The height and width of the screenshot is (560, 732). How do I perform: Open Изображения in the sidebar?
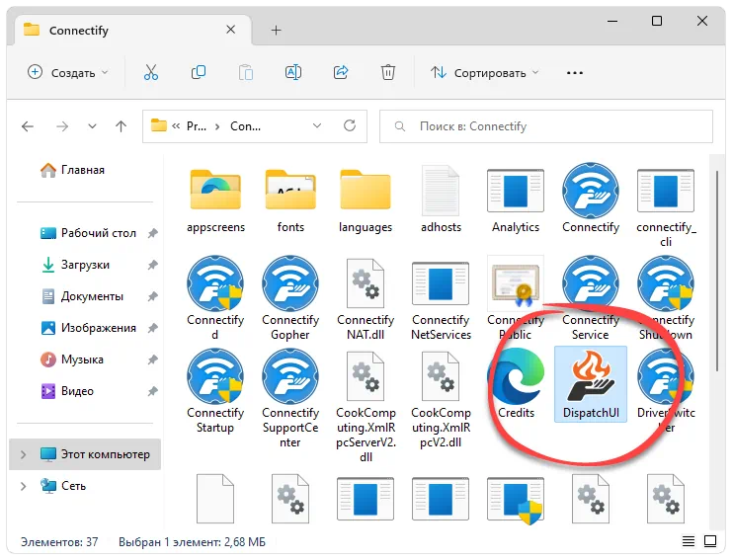click(x=87, y=328)
